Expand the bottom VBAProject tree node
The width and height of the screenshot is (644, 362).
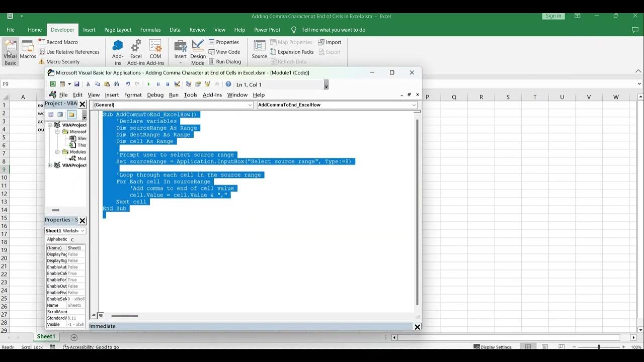50,165
